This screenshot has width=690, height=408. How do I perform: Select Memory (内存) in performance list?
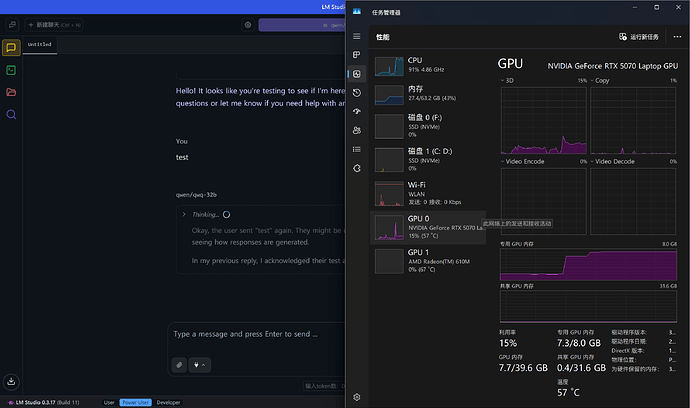[x=428, y=94]
